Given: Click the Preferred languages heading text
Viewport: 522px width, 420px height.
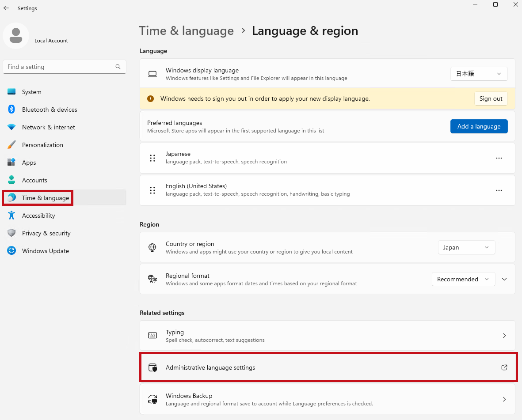Looking at the screenshot, I should (175, 123).
